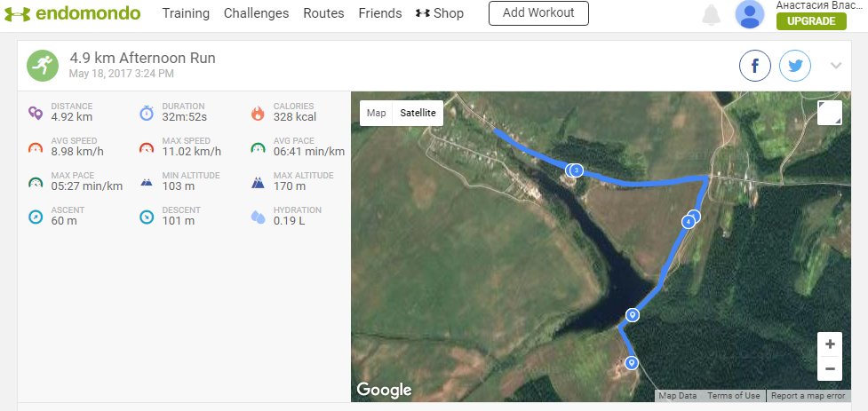Image resolution: width=868 pixels, height=411 pixels.
Task: Open the Terms of Use link
Action: (734, 396)
